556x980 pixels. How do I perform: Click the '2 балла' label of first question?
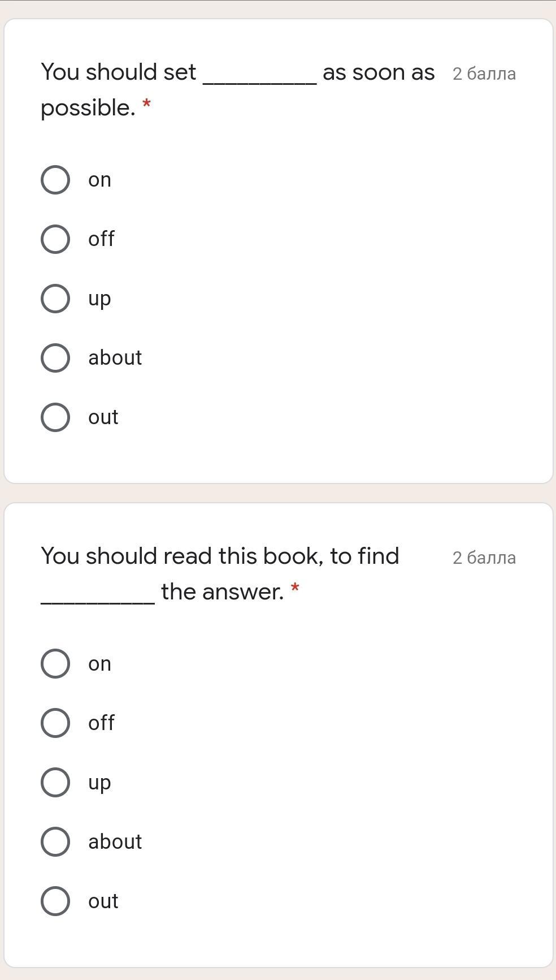pyautogui.click(x=484, y=74)
